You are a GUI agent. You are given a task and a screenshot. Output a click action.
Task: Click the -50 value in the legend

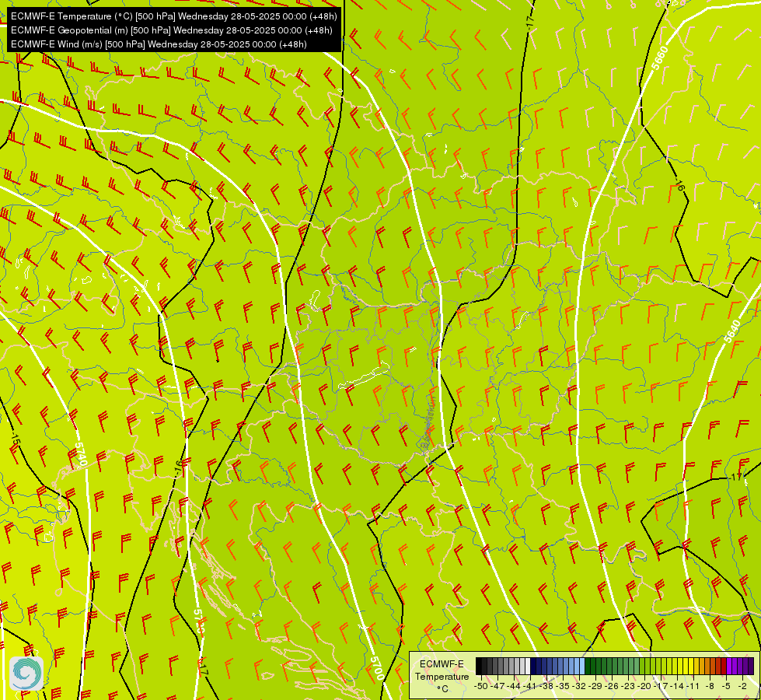pos(481,686)
